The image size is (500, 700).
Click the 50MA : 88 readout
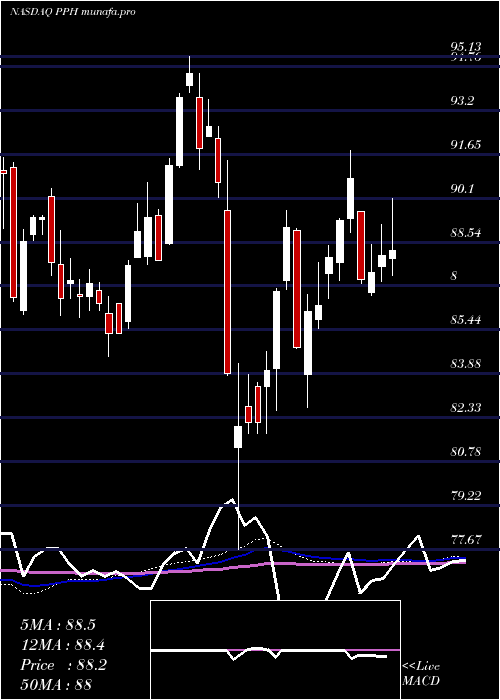(x=56, y=684)
